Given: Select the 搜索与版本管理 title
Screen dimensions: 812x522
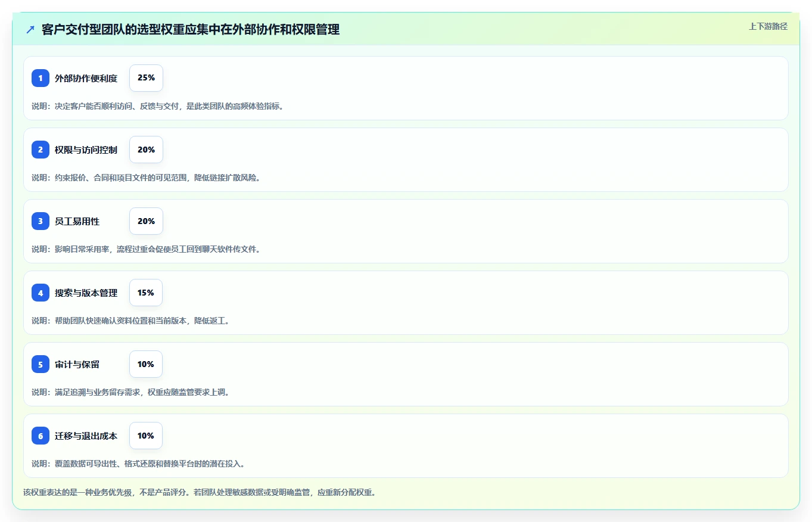Looking at the screenshot, I should coord(86,293).
